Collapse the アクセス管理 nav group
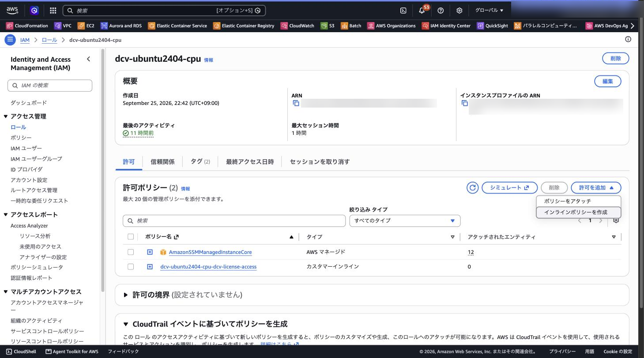Viewport: 644px width, 358px height. (6, 116)
